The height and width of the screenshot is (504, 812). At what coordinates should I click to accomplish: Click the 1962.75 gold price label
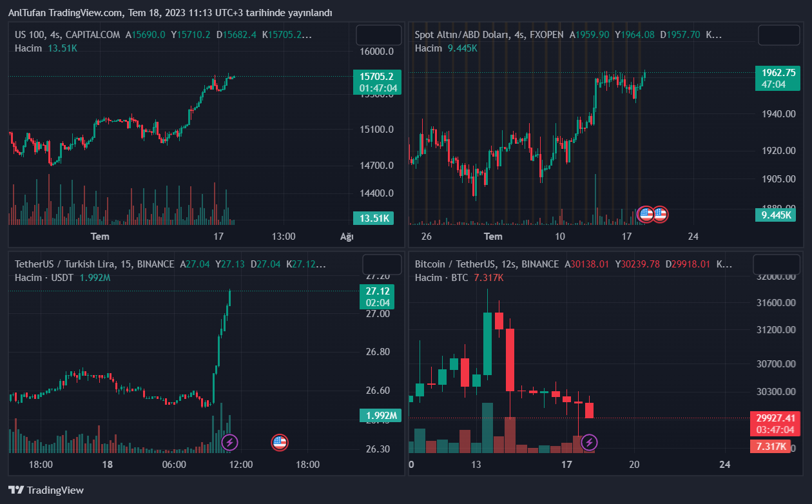pyautogui.click(x=778, y=73)
